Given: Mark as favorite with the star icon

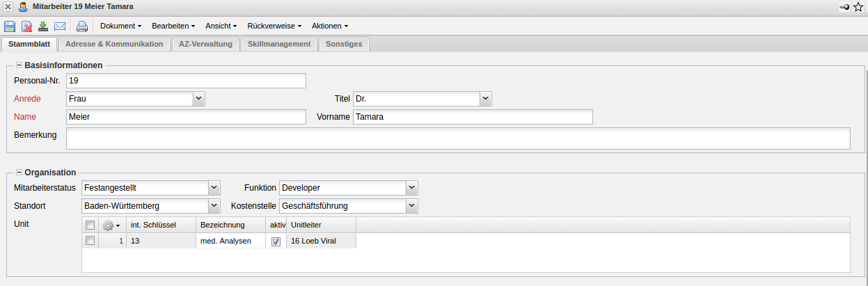Looking at the screenshot, I should 858,7.
